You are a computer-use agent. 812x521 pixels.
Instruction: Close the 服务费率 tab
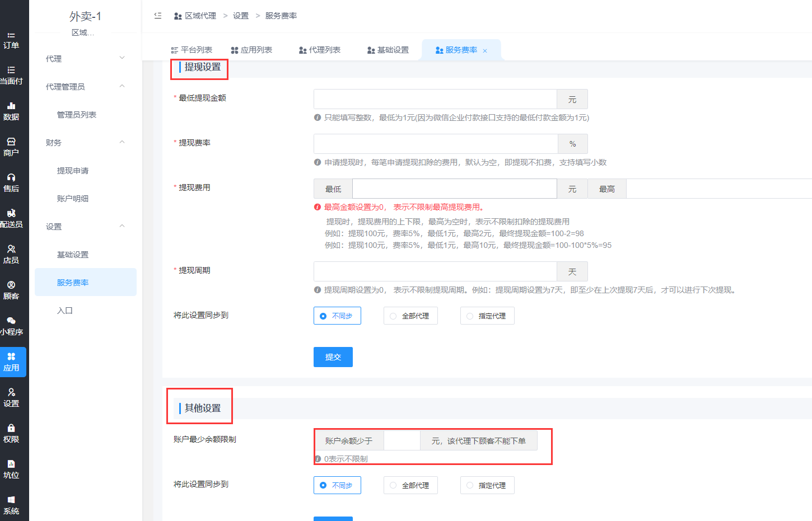pos(485,51)
